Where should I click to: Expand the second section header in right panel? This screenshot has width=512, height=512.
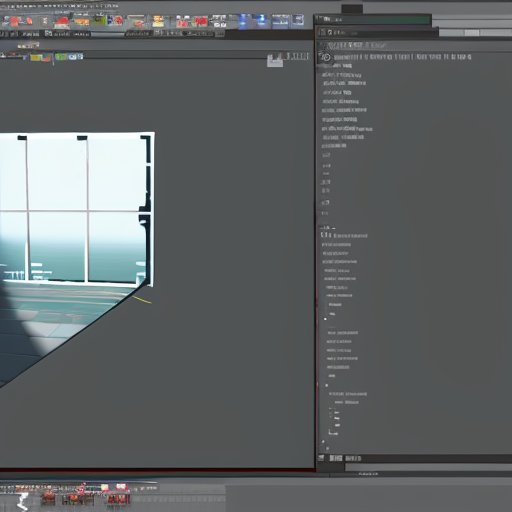tap(344, 235)
